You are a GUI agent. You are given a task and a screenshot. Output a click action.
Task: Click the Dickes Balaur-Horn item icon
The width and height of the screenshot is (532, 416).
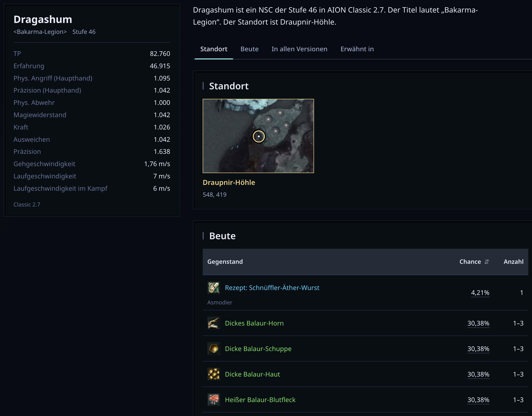[214, 323]
